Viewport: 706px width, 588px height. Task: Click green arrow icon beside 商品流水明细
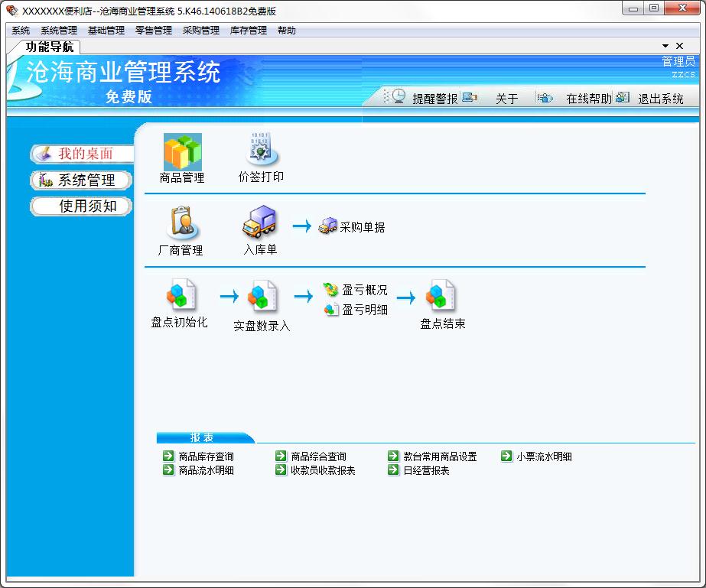pyautogui.click(x=168, y=470)
